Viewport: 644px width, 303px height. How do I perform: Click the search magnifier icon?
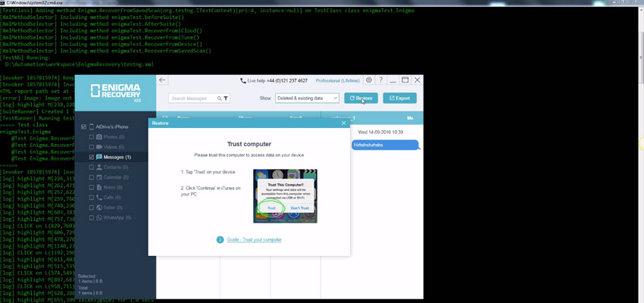tap(219, 98)
